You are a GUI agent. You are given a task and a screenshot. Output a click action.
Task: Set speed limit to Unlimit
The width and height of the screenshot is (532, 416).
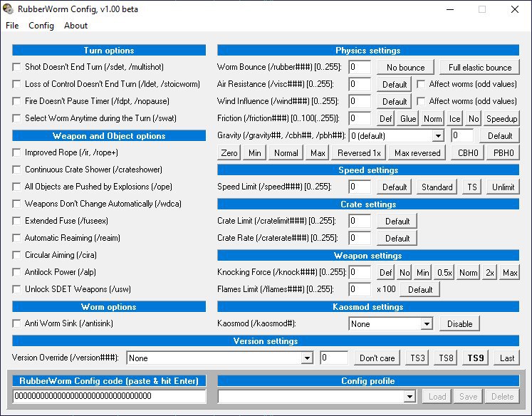tap(503, 187)
